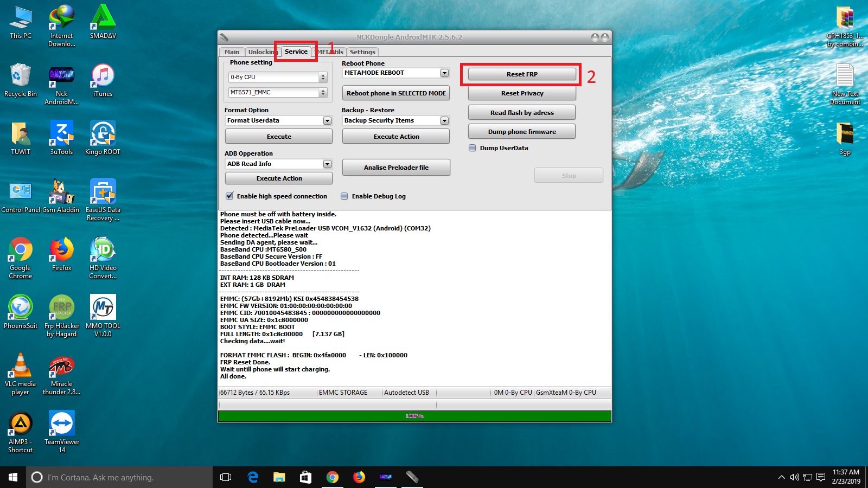Open the Firefox desktop shortcut
868x488 pixels.
click(61, 254)
